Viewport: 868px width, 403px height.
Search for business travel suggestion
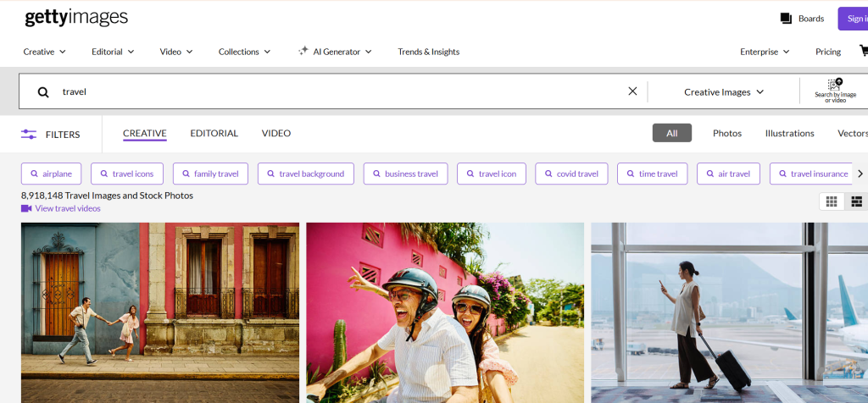pyautogui.click(x=405, y=174)
